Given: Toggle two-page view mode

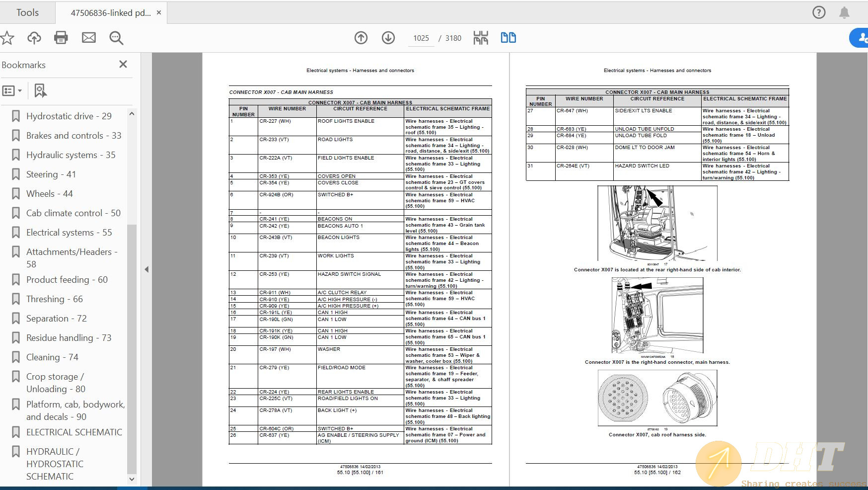Looking at the screenshot, I should click(508, 38).
